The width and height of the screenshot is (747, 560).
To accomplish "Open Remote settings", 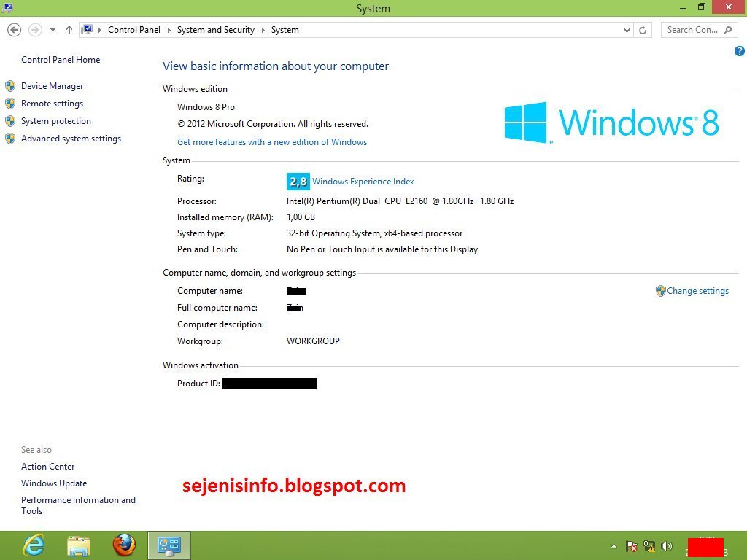I will pyautogui.click(x=52, y=104).
